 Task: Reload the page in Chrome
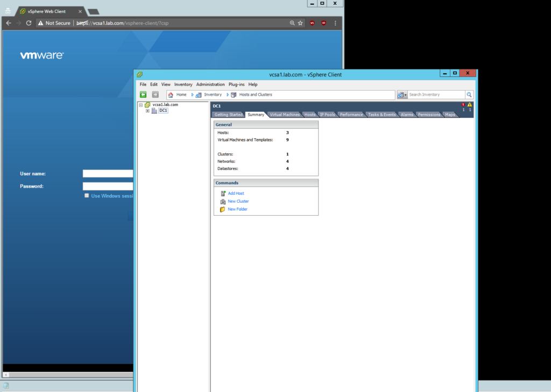pyautogui.click(x=30, y=23)
